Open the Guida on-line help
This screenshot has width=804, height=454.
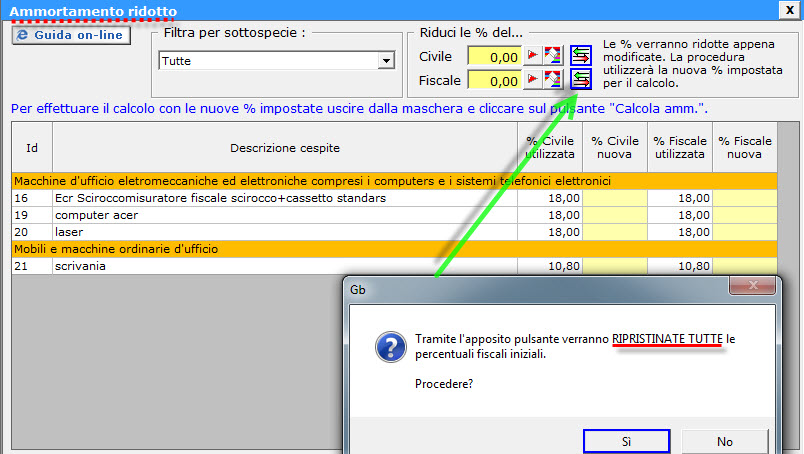(69, 36)
